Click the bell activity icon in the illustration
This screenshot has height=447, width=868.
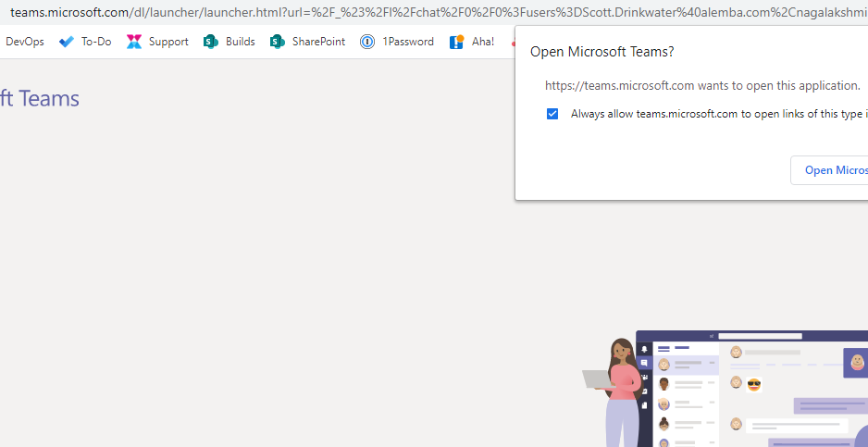pyautogui.click(x=644, y=350)
